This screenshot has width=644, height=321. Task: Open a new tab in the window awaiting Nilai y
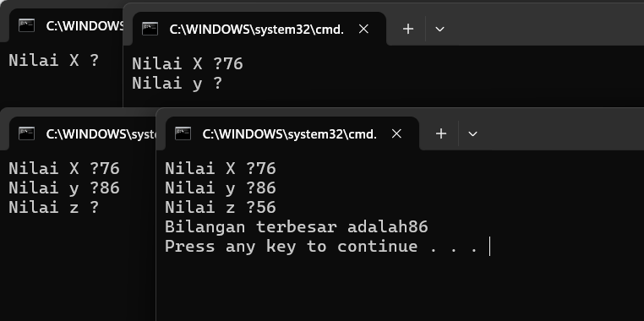pyautogui.click(x=408, y=29)
